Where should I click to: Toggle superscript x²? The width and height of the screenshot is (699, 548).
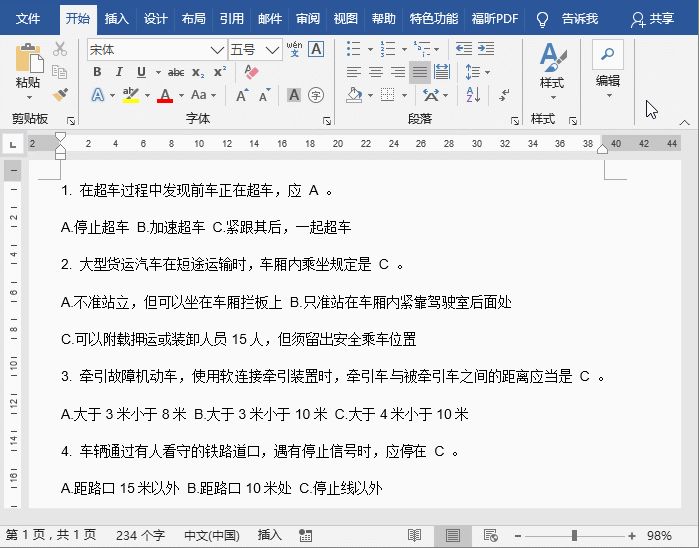pyautogui.click(x=220, y=72)
